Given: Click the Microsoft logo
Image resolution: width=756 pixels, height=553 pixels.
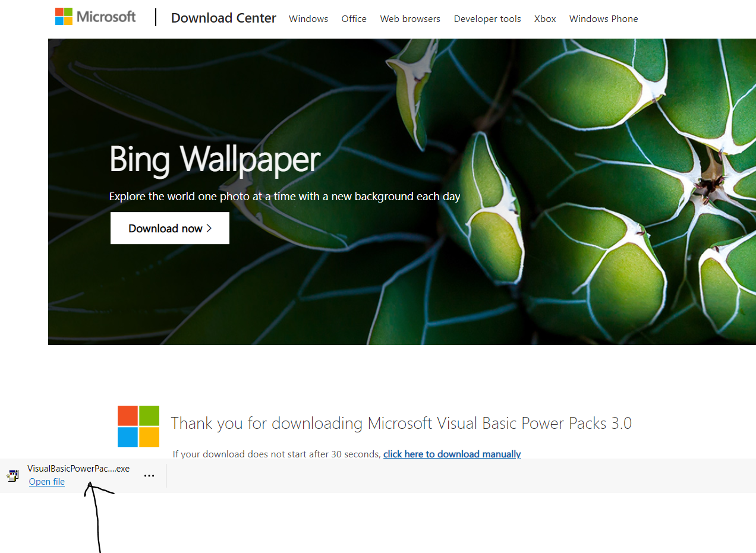Looking at the screenshot, I should [x=95, y=17].
